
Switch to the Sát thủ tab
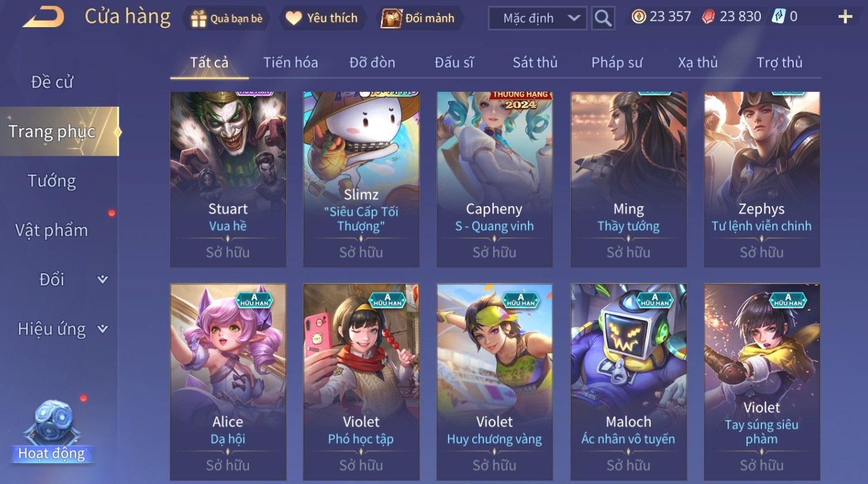click(x=535, y=62)
